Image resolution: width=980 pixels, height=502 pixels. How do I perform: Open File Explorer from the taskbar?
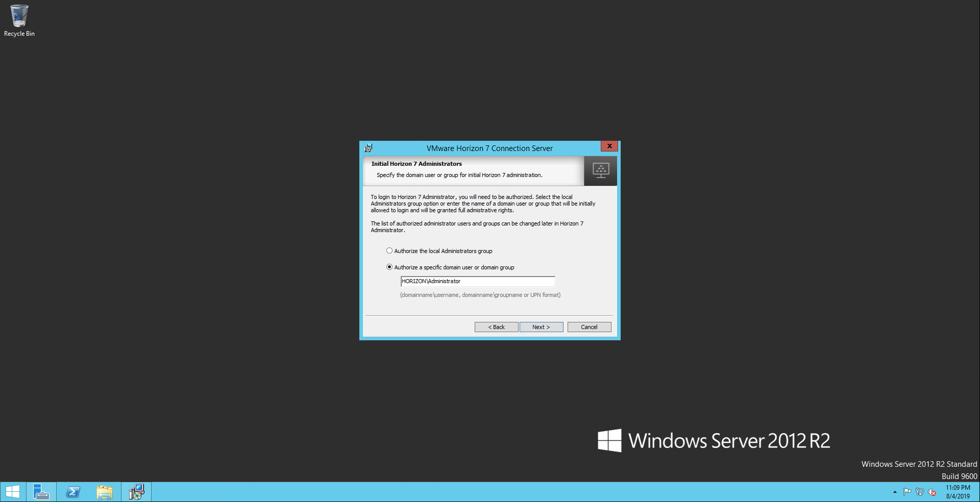click(x=105, y=492)
